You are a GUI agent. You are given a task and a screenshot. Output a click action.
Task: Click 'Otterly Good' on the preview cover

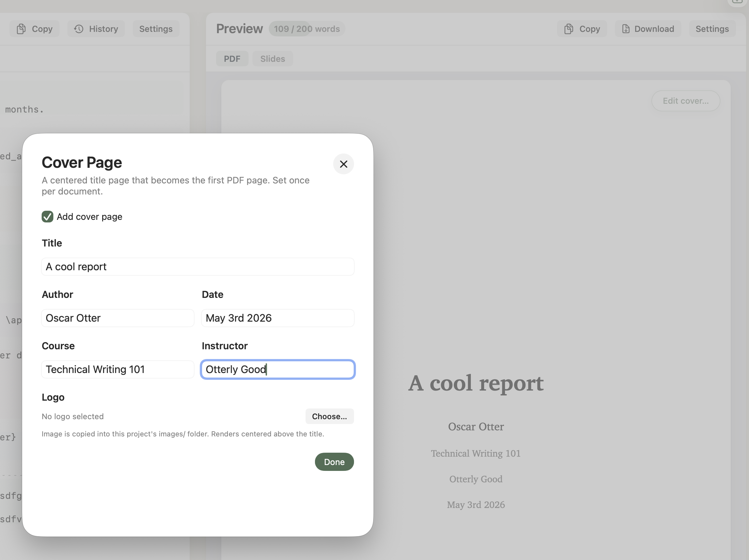[x=476, y=479]
